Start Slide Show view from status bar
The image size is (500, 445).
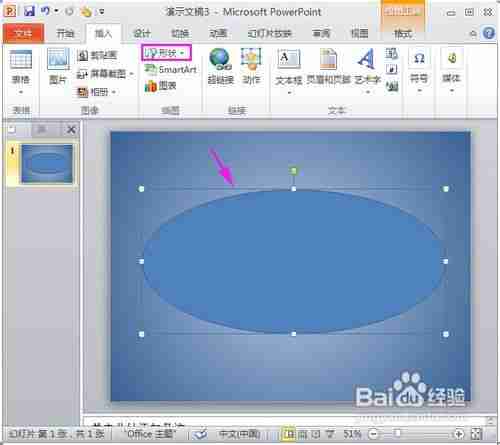(330, 434)
